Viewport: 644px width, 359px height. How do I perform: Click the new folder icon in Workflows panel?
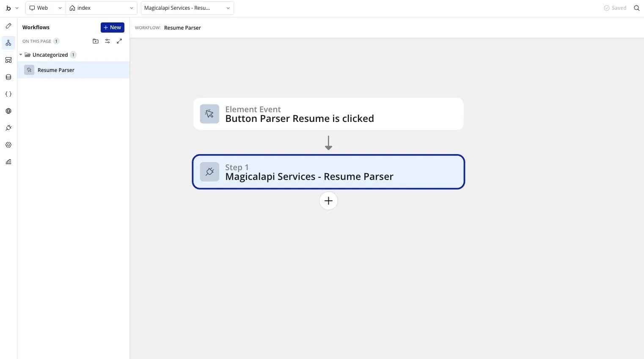tap(96, 41)
